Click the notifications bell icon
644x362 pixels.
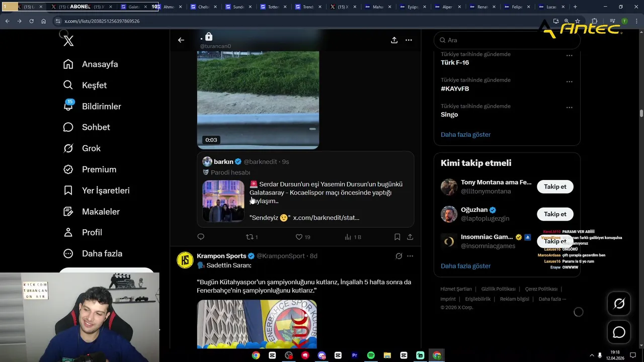[x=68, y=106]
